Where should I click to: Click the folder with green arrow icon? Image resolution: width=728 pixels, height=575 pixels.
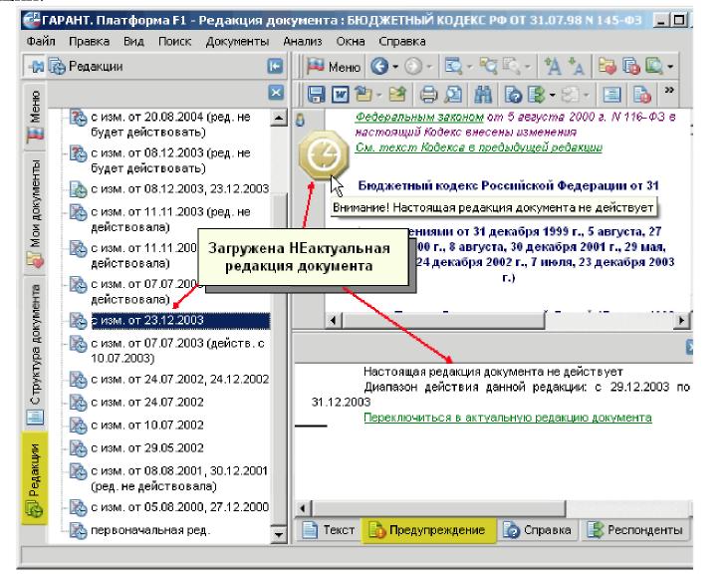point(398,95)
